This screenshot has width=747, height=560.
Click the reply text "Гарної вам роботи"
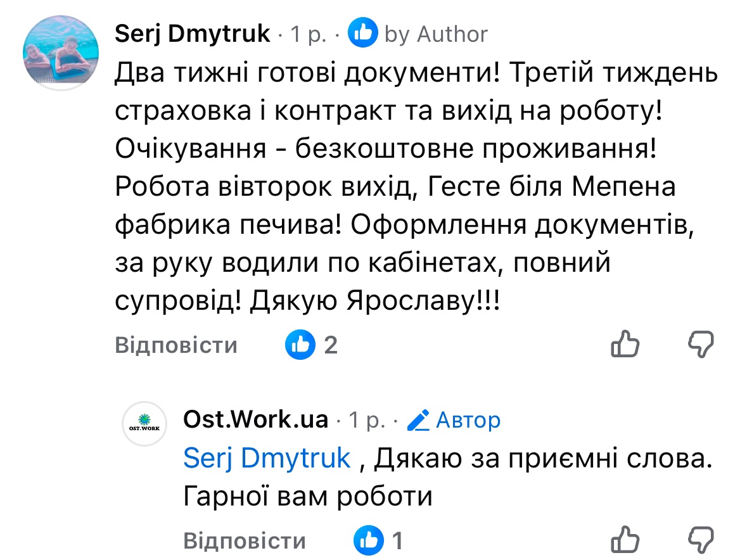(x=307, y=497)
